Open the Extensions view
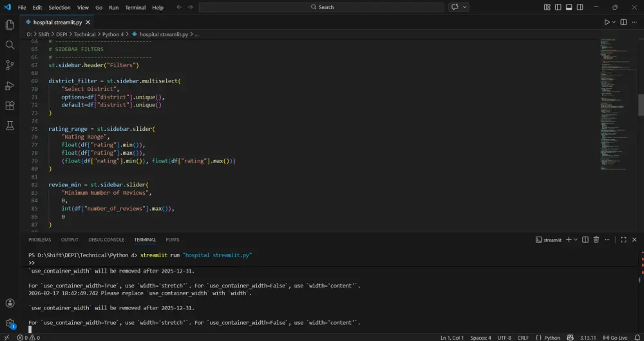The width and height of the screenshot is (644, 341). coord(10,105)
